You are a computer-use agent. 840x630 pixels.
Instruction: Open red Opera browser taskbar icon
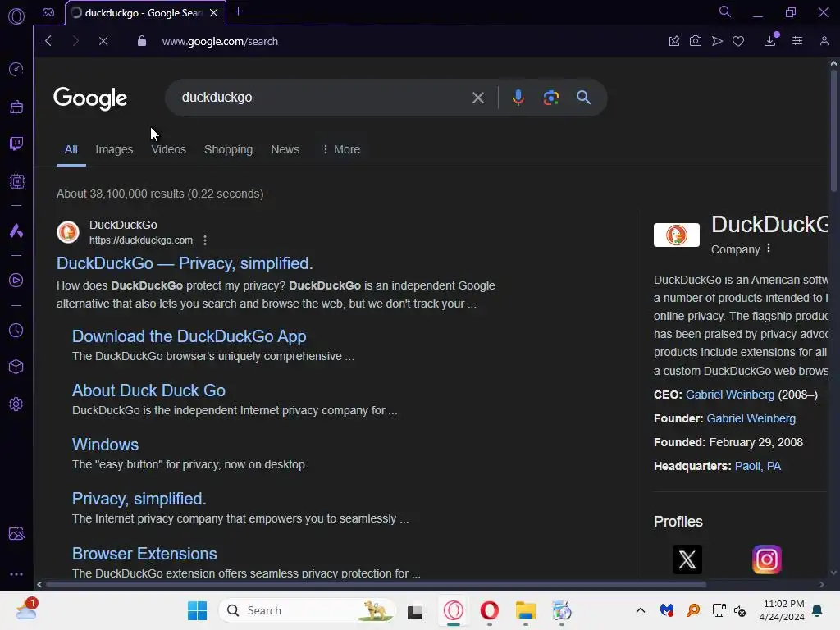(489, 610)
